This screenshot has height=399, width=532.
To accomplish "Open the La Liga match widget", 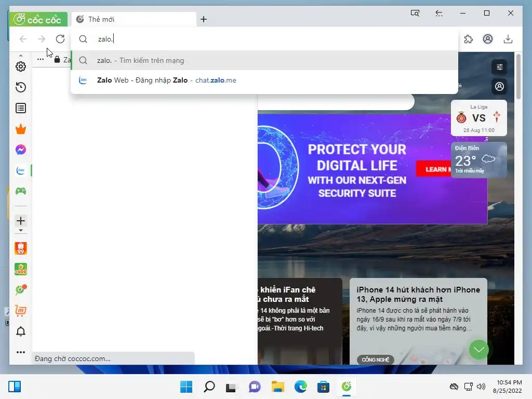I will (478, 118).
